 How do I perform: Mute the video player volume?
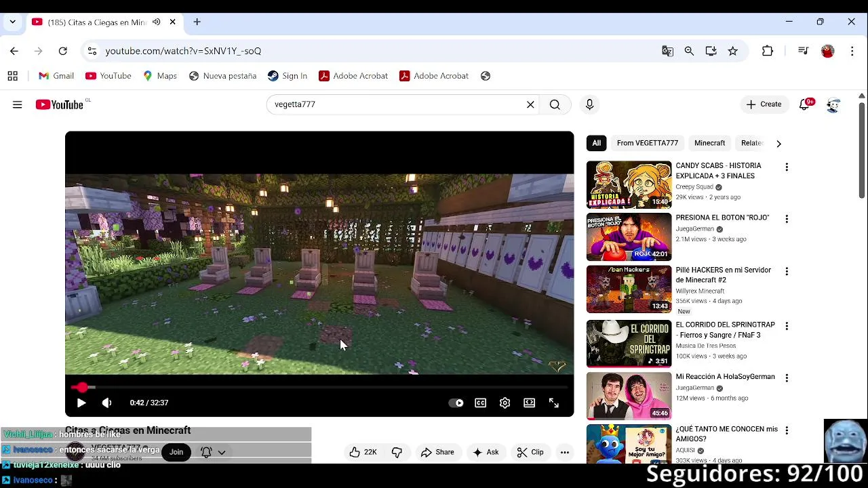(106, 403)
